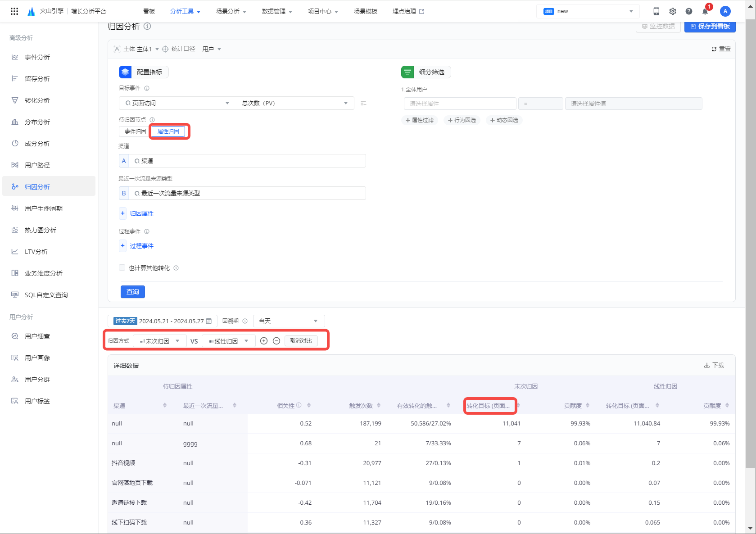Open the 末次归因 method dropdown
This screenshot has width=756, height=534.
tap(159, 341)
